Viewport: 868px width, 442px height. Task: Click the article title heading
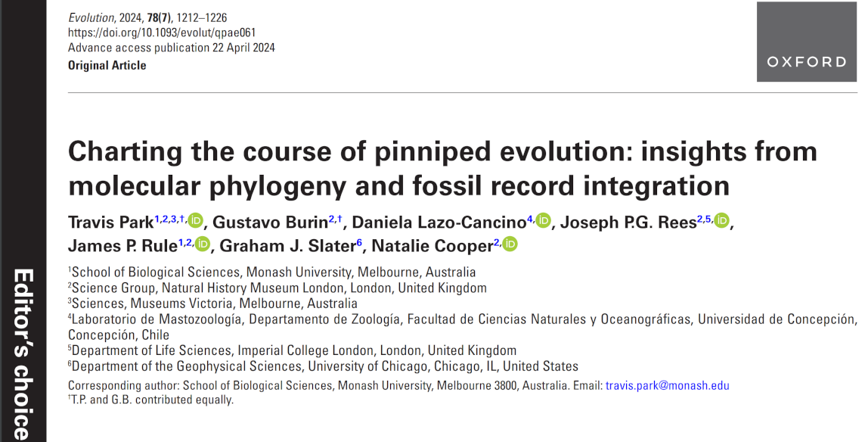click(442, 168)
